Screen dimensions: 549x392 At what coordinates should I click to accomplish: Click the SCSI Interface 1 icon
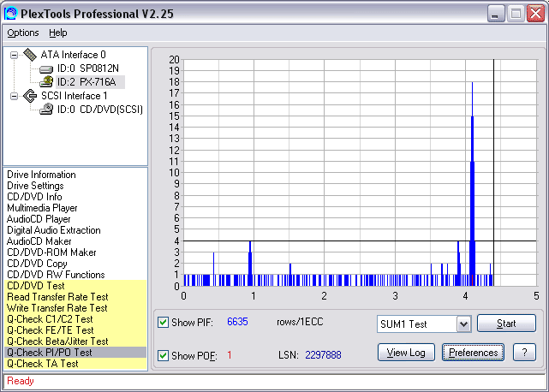click(30, 96)
